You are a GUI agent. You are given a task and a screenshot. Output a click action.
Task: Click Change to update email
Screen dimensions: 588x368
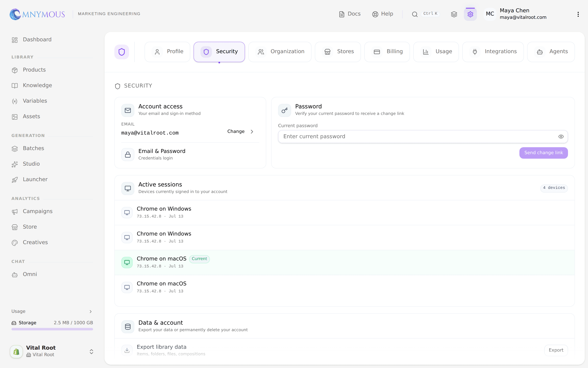pos(236,131)
